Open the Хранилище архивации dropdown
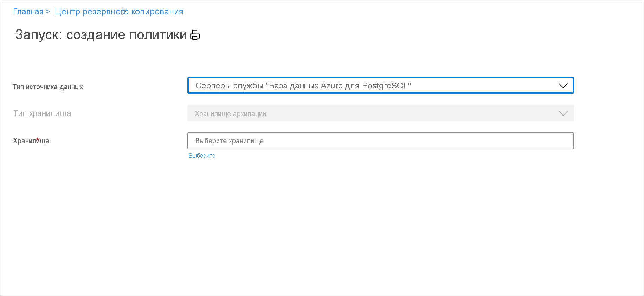The width and height of the screenshot is (644, 296). point(380,113)
